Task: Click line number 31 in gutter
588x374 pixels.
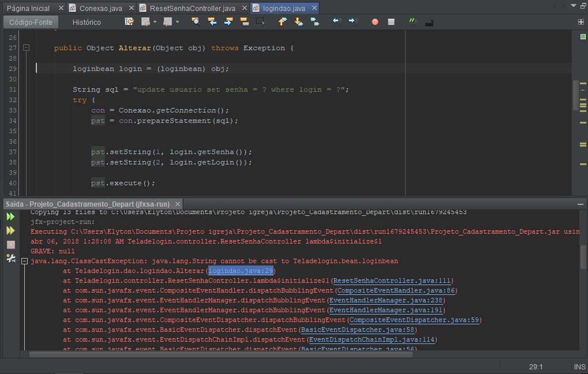Action: click(x=12, y=89)
